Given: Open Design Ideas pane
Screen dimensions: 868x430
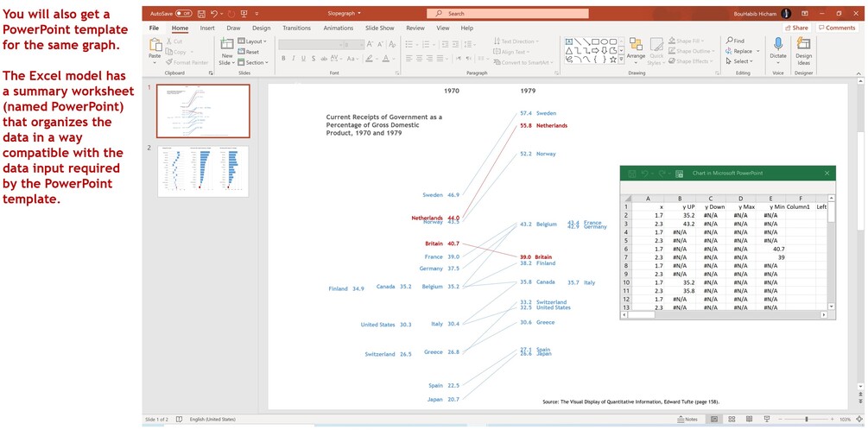Looking at the screenshot, I should 804,48.
